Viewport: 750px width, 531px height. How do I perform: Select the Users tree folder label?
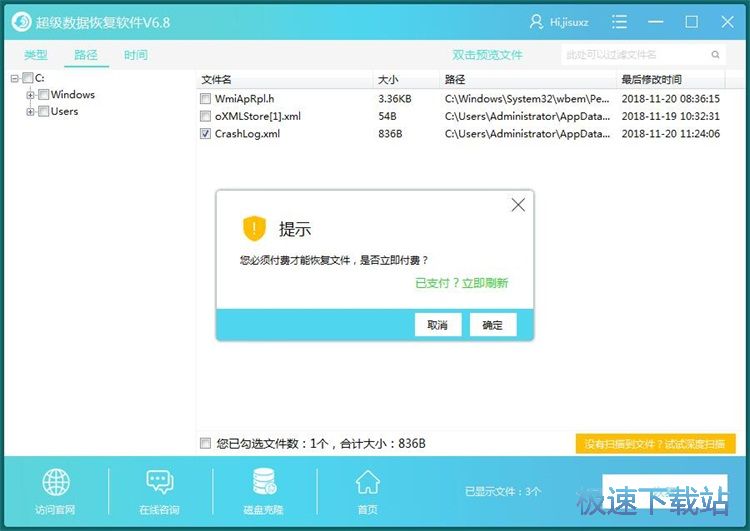pyautogui.click(x=65, y=111)
